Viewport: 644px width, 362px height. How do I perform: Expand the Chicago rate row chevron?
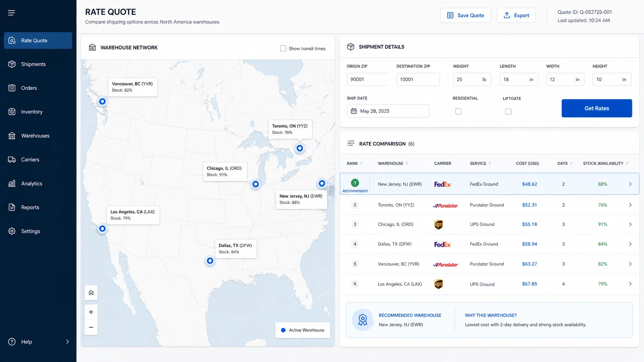pyautogui.click(x=630, y=224)
